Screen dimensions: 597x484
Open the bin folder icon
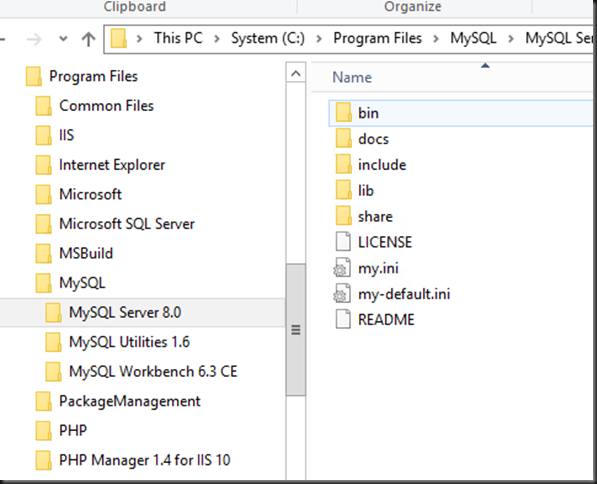[x=343, y=113]
